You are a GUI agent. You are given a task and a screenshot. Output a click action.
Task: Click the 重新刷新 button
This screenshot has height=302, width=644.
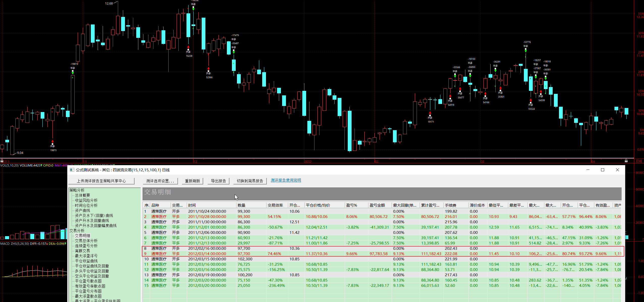click(x=193, y=181)
